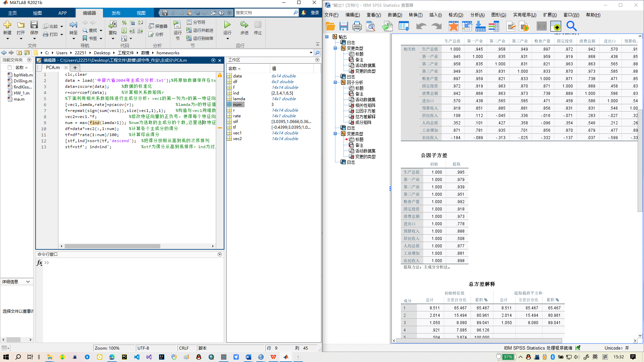
Task: Click the MATLAB icon in Windows taskbar
Action: click(x=286, y=357)
